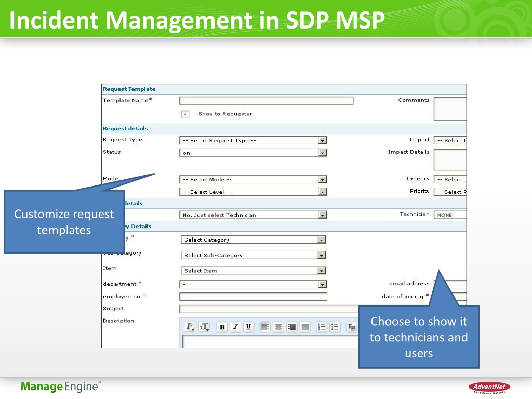Expand the Select Mode dropdown
Image resolution: width=532 pixels, height=399 pixels.
(253, 179)
